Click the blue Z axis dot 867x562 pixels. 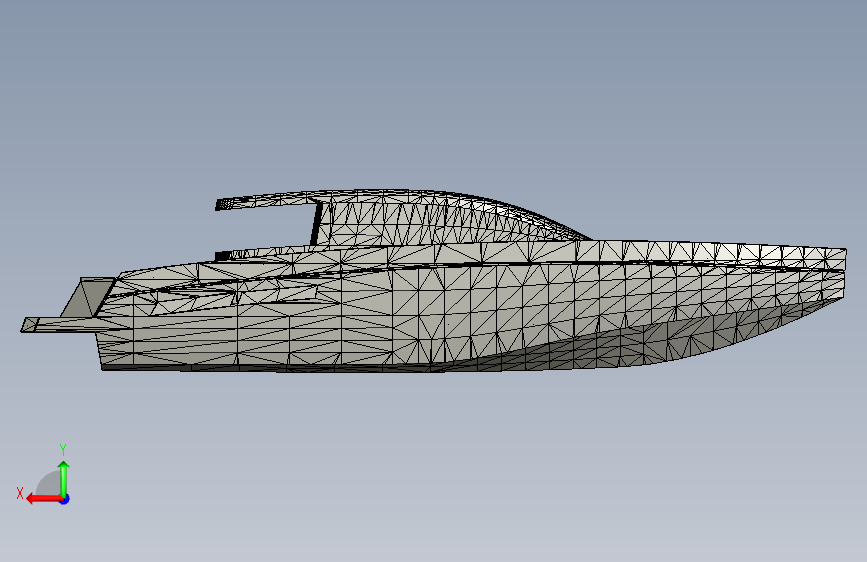pyautogui.click(x=65, y=499)
